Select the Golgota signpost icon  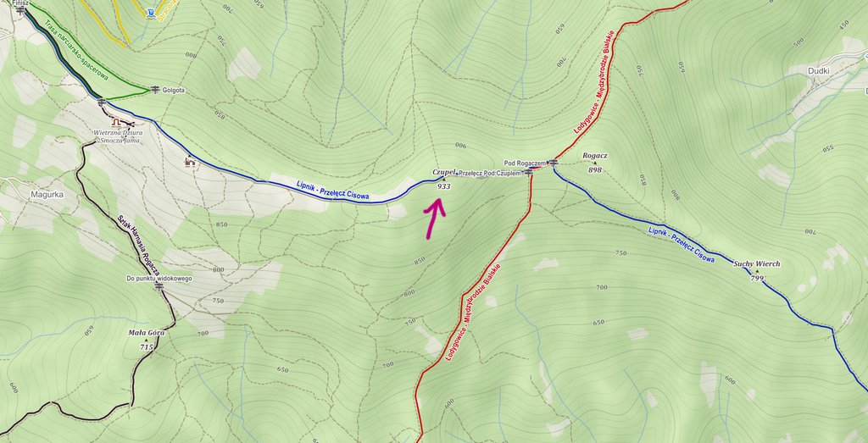pos(154,89)
